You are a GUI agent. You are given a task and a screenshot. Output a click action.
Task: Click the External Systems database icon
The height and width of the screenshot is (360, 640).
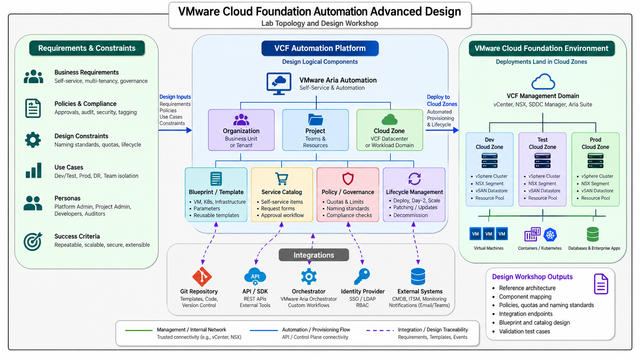click(418, 277)
